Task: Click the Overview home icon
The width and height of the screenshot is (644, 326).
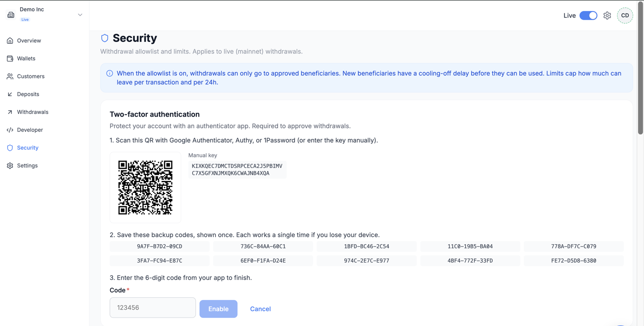Action: coord(10,41)
